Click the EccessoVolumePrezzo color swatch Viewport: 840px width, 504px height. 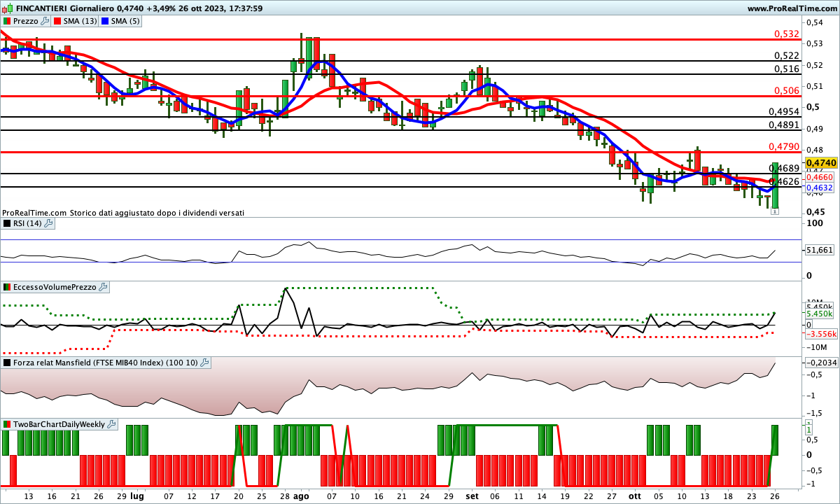tap(7, 287)
